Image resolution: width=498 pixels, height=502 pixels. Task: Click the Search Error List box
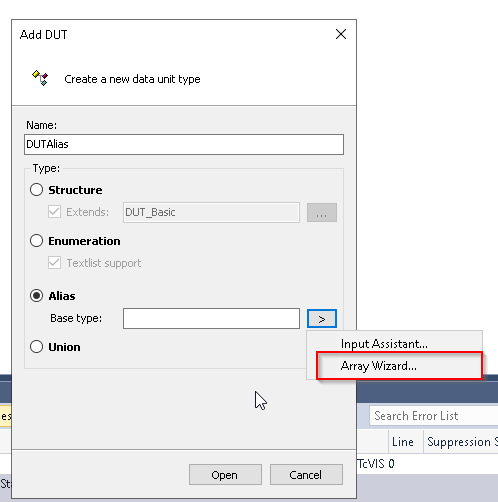433,416
